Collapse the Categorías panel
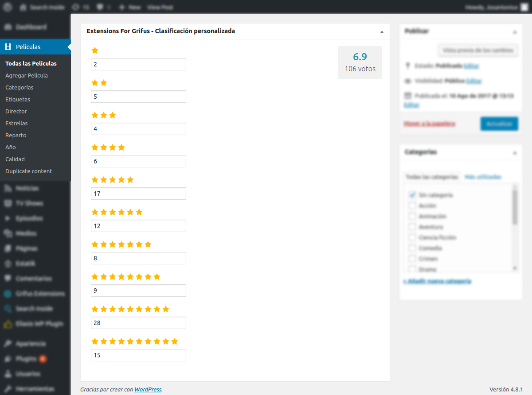 point(515,153)
